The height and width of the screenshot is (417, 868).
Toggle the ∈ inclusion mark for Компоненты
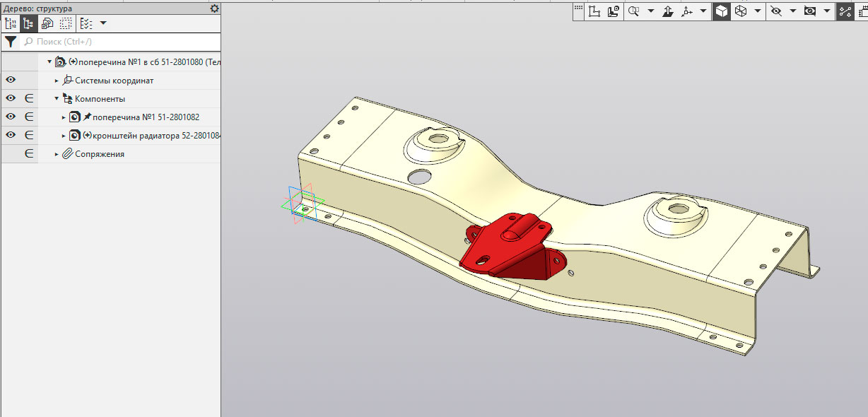click(29, 98)
